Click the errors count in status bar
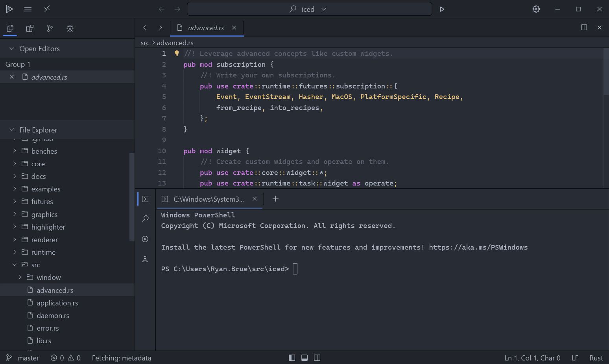The image size is (609, 364). (57, 358)
